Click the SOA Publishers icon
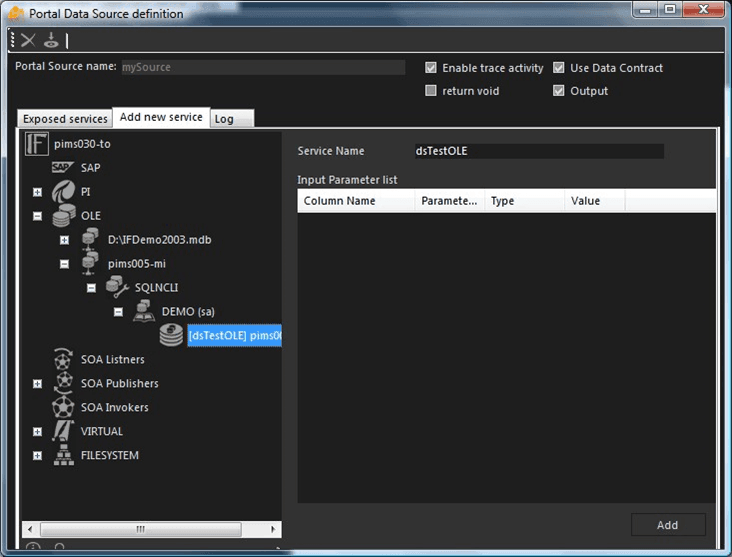The height and width of the screenshot is (557, 732). (x=63, y=383)
